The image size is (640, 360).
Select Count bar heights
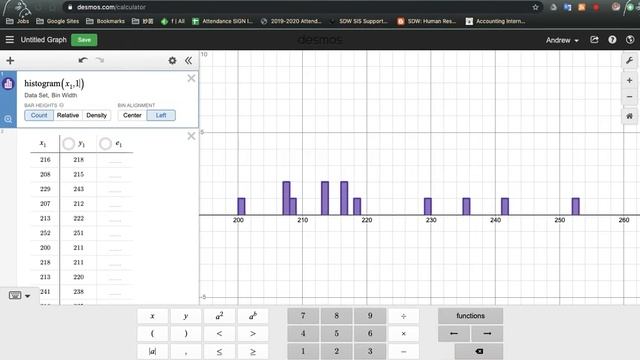click(x=39, y=116)
